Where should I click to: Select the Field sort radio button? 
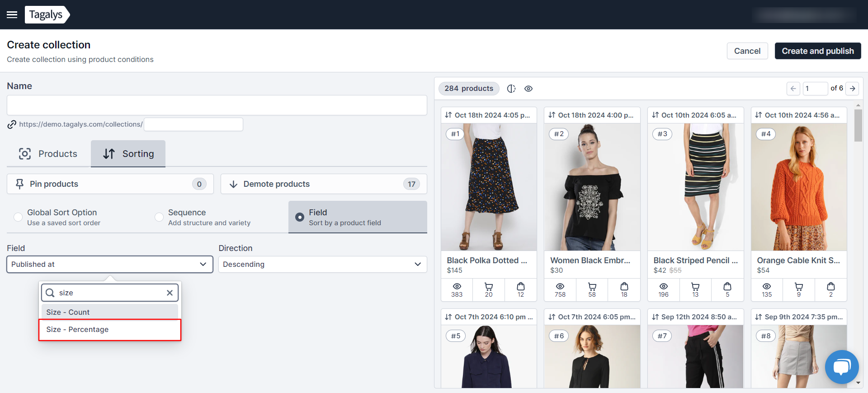(300, 217)
